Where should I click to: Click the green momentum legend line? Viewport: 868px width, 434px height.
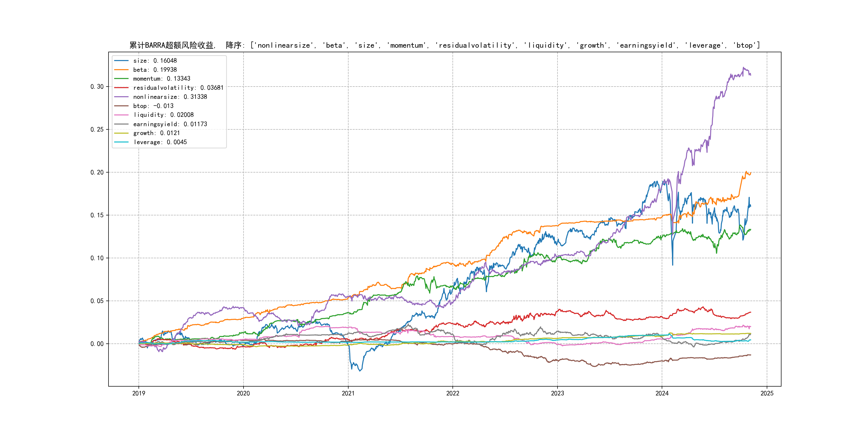[x=121, y=78]
